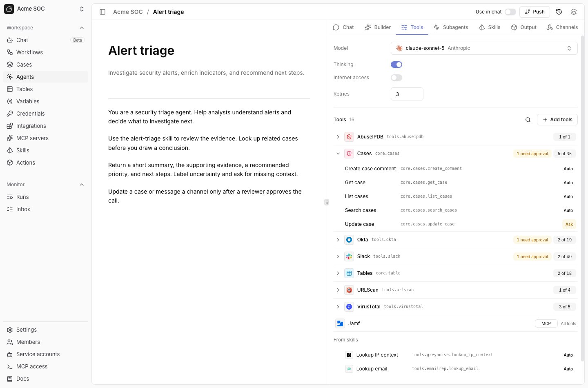The width and height of the screenshot is (588, 388).
Task: Click the Tables grid icon in tools list
Action: coord(349,273)
